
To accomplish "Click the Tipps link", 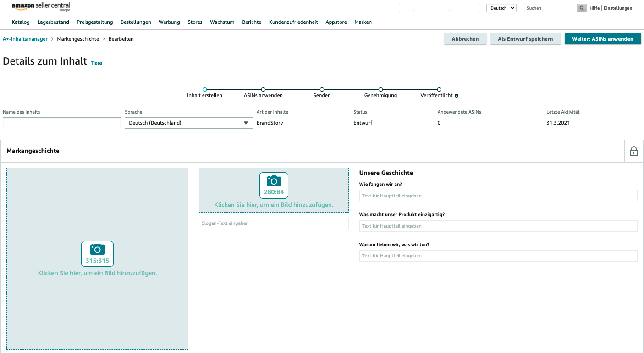I will pos(97,63).
